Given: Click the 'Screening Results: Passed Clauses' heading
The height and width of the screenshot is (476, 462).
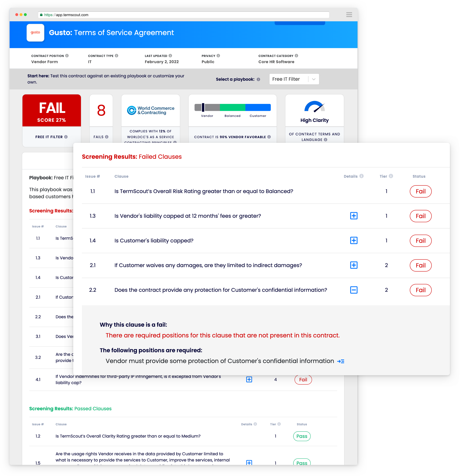Looking at the screenshot, I should click(x=70, y=409).
